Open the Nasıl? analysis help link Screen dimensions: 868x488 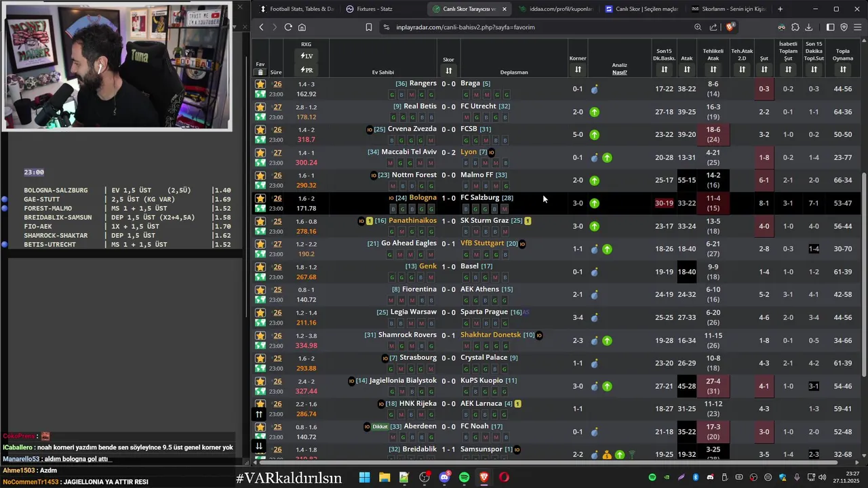tap(620, 73)
